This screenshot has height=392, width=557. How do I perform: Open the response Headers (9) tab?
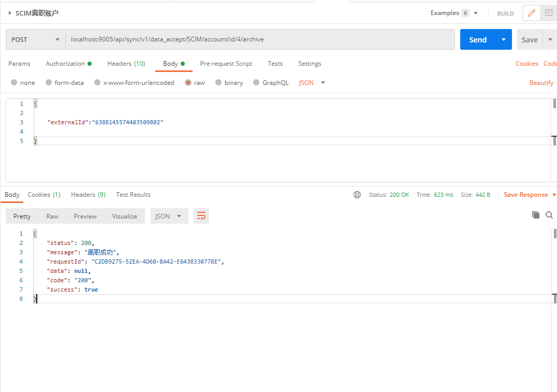[88, 195]
